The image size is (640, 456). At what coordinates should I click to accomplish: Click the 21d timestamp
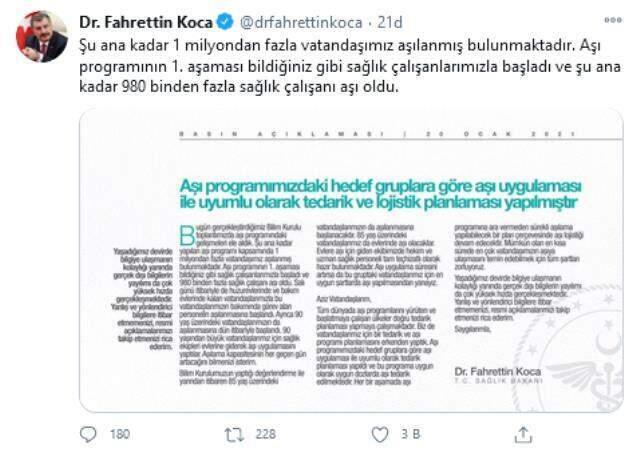click(x=390, y=22)
